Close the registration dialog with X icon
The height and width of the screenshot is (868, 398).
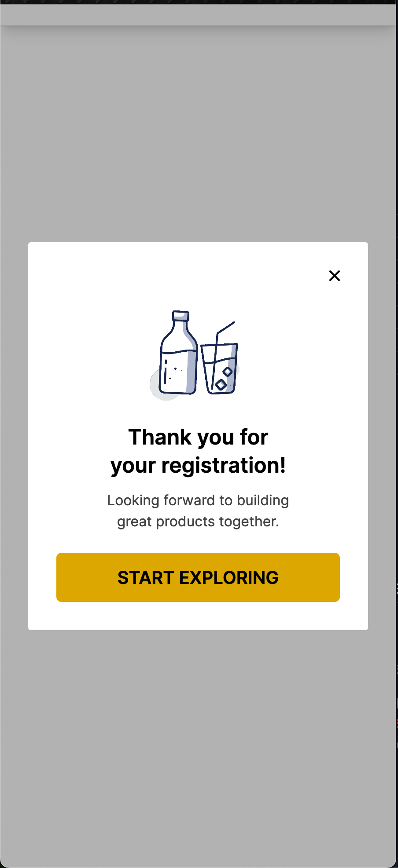(335, 276)
